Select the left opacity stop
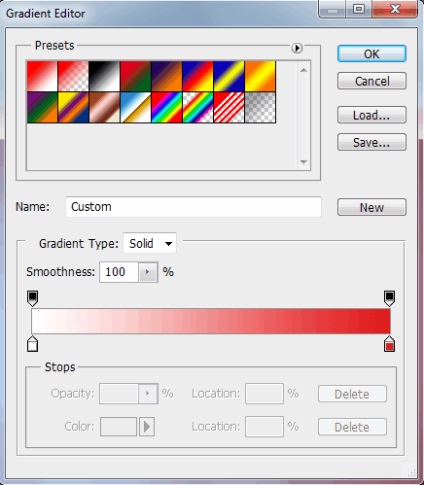424x485 pixels. click(x=32, y=298)
